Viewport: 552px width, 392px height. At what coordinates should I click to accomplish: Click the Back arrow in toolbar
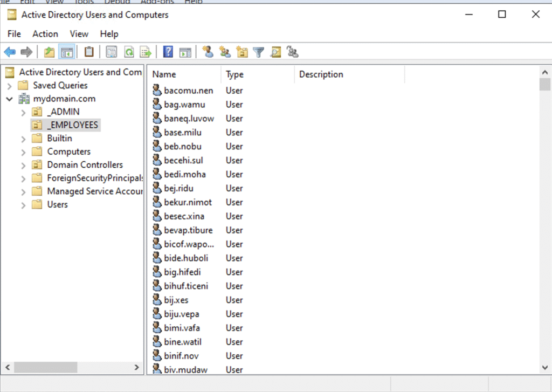10,52
